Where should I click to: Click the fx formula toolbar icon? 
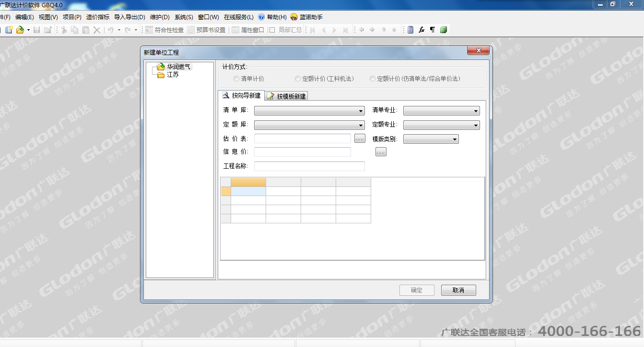pos(422,30)
